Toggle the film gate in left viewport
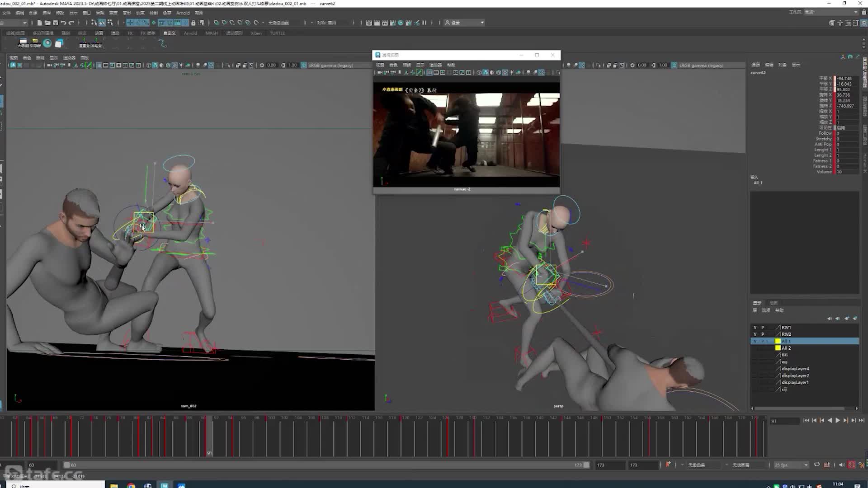868x488 pixels. [106, 66]
